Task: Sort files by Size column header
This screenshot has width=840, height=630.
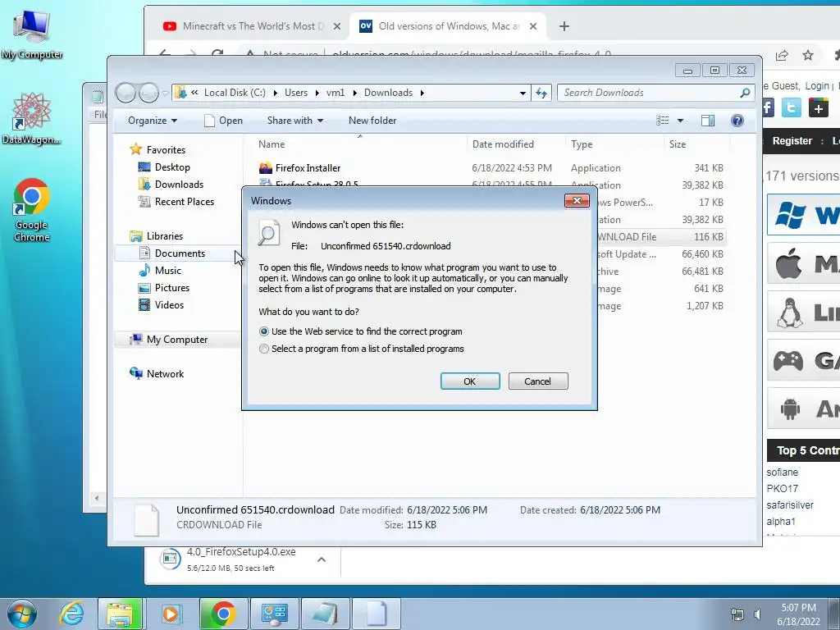Action: point(696,144)
